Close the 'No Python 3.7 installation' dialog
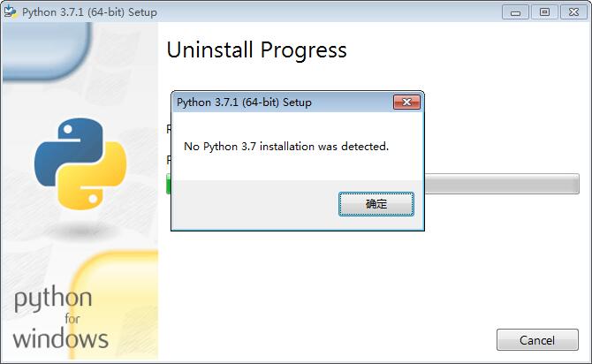Screen dimensions: 592x364 click(406, 102)
